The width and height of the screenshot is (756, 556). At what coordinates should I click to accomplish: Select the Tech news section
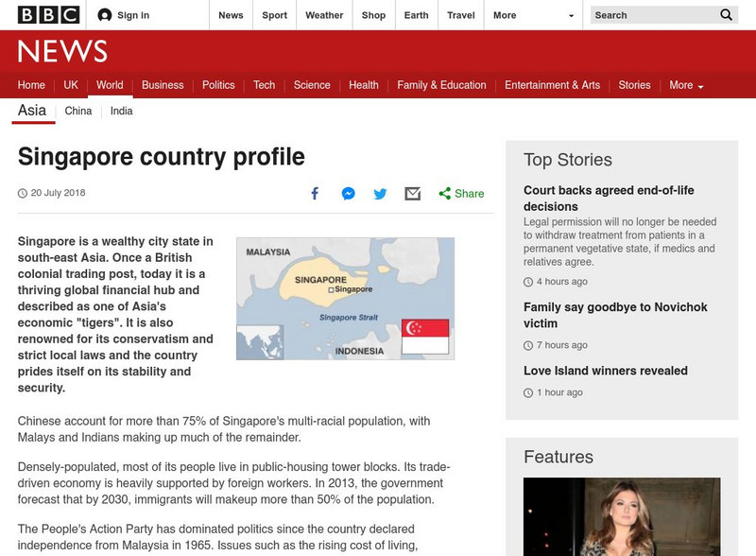[265, 85]
